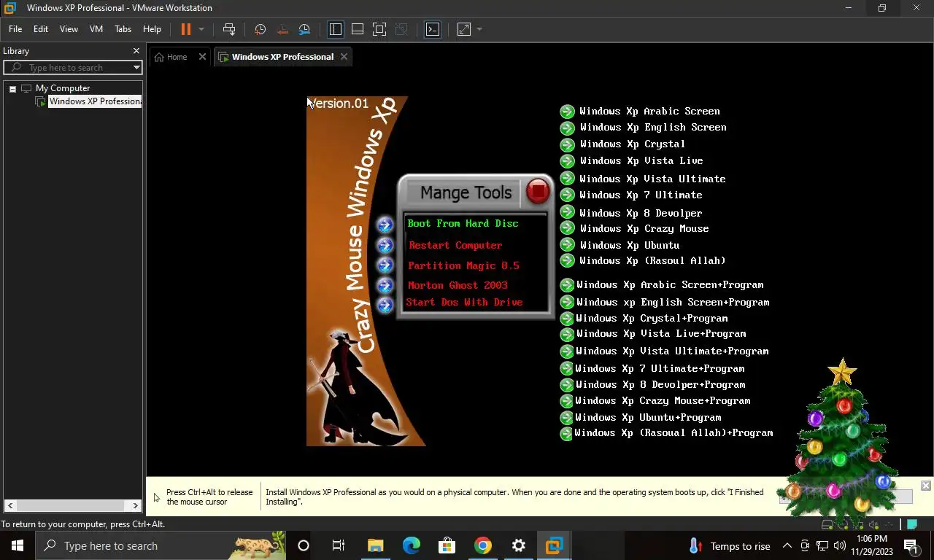This screenshot has width=934, height=560.
Task: Click the blue arrow beside Boot From Hard Disc
Action: click(385, 225)
